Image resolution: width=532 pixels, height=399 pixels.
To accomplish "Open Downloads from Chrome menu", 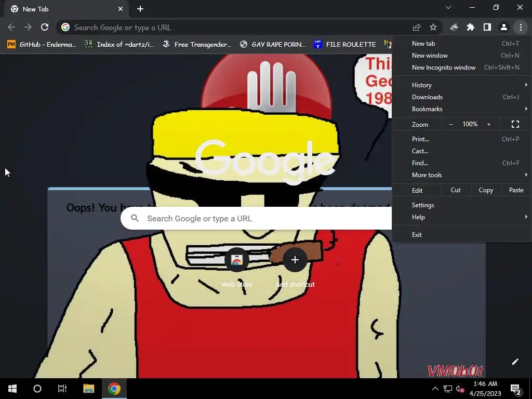I will (x=462, y=97).
